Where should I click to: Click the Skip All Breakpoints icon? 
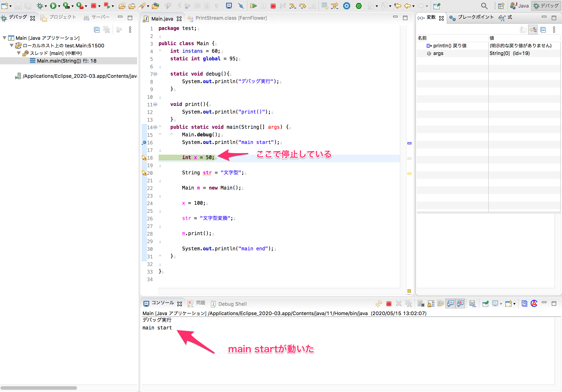(241, 6)
